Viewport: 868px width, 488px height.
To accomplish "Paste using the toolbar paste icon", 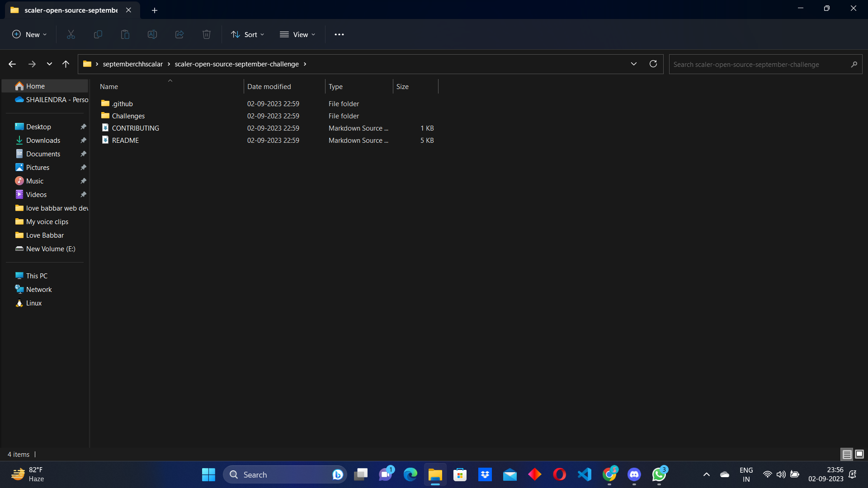I will (x=125, y=34).
